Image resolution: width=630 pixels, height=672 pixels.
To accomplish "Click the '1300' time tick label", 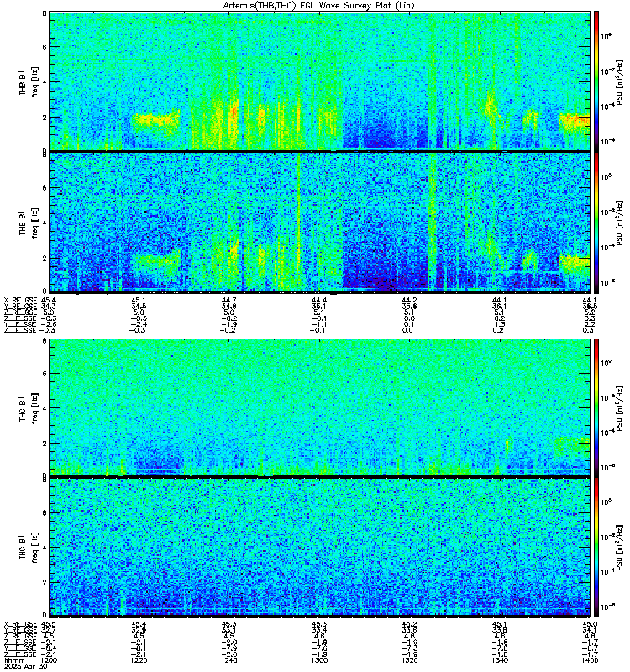I will tap(319, 660).
